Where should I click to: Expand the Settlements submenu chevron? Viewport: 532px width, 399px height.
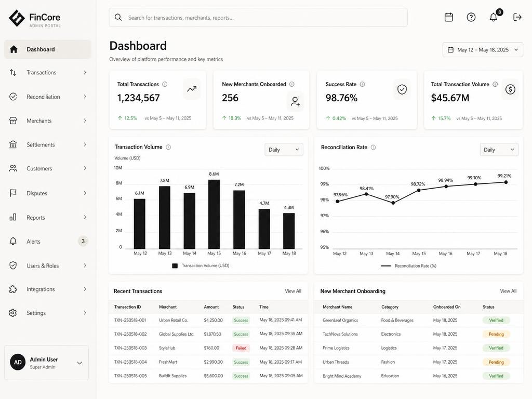click(85, 144)
